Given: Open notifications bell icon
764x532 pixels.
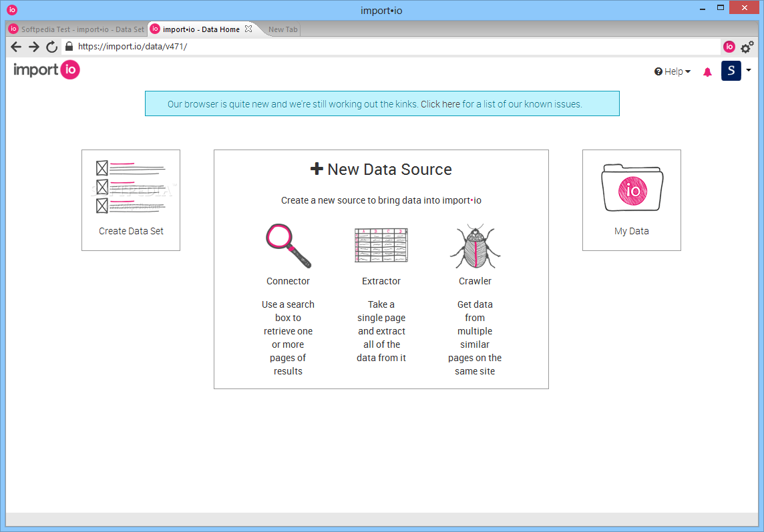Looking at the screenshot, I should (707, 72).
